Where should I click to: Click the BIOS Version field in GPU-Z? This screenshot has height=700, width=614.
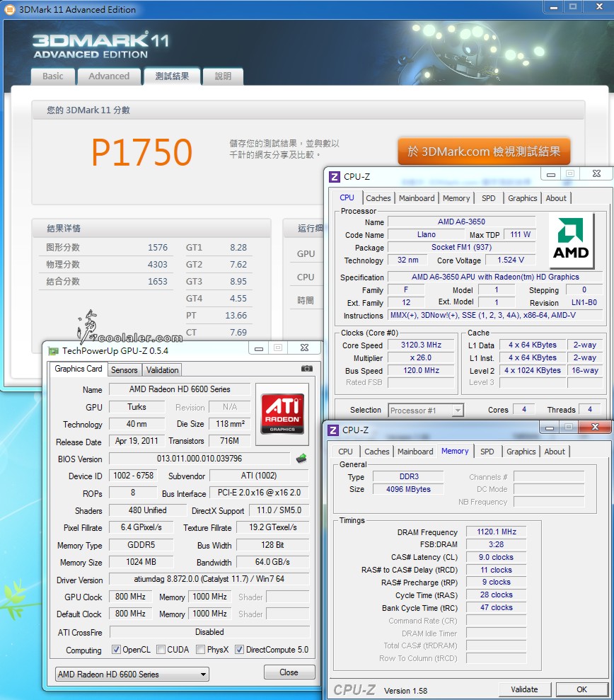(x=199, y=459)
